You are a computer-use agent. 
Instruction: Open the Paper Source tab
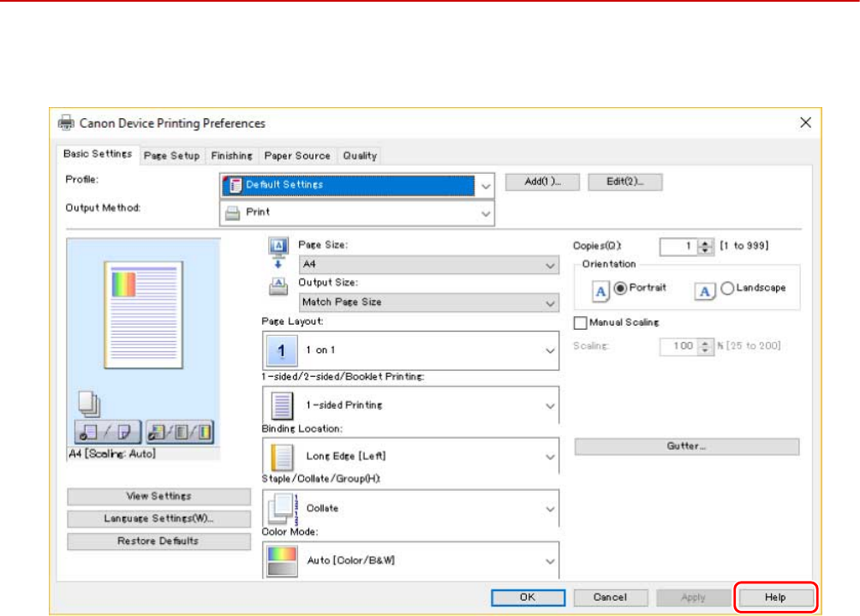[x=297, y=156]
